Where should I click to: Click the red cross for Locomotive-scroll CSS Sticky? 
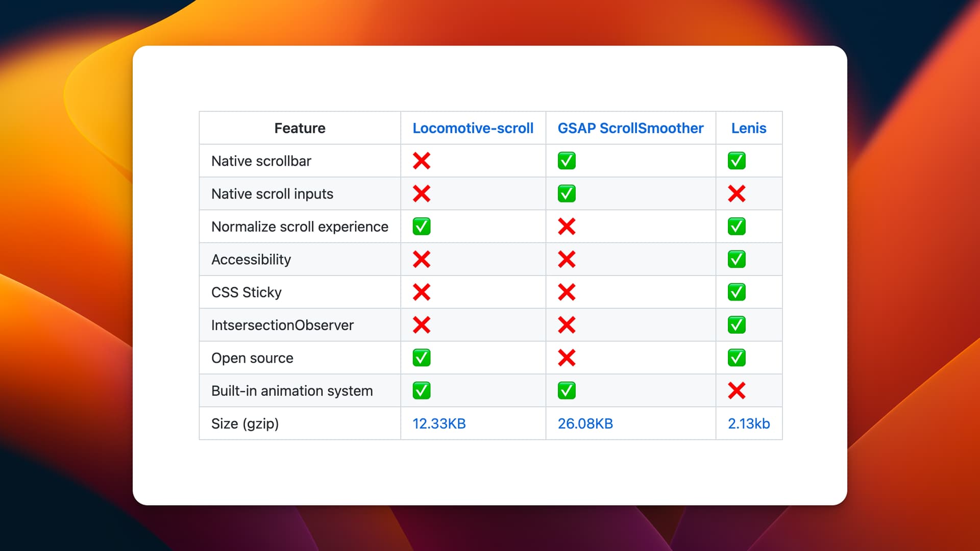[x=422, y=292]
